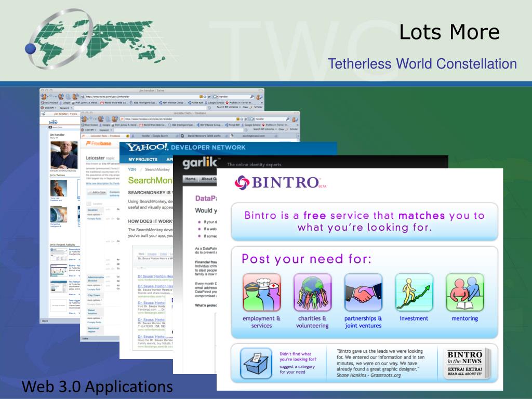Click the Freebase logo

pos(96,143)
